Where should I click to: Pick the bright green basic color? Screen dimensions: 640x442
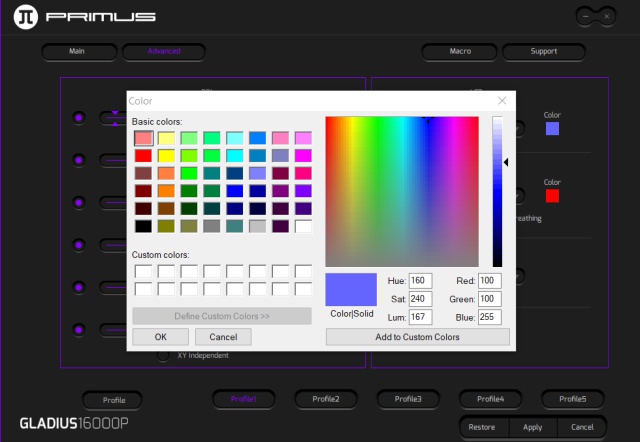[189, 173]
